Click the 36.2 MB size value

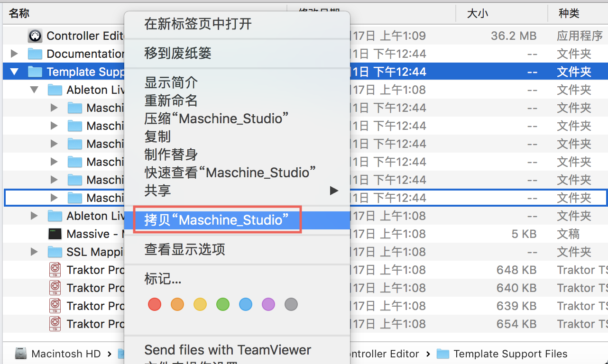[514, 36]
